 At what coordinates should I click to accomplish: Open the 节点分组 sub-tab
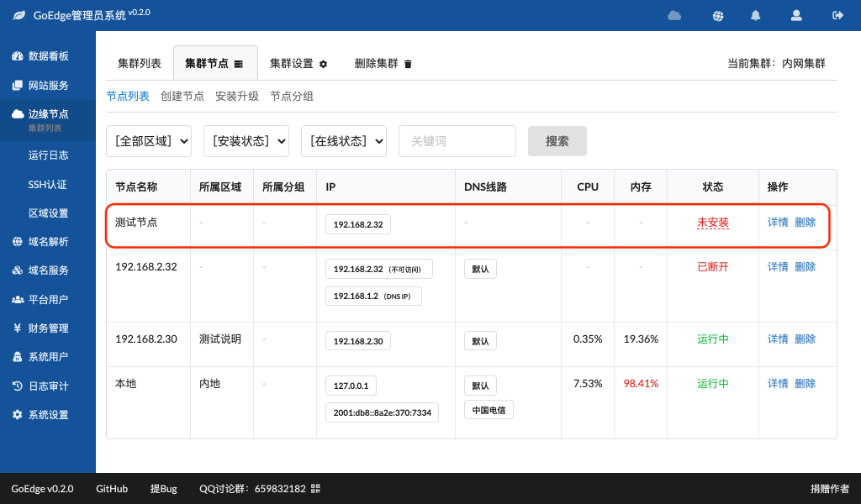(292, 96)
